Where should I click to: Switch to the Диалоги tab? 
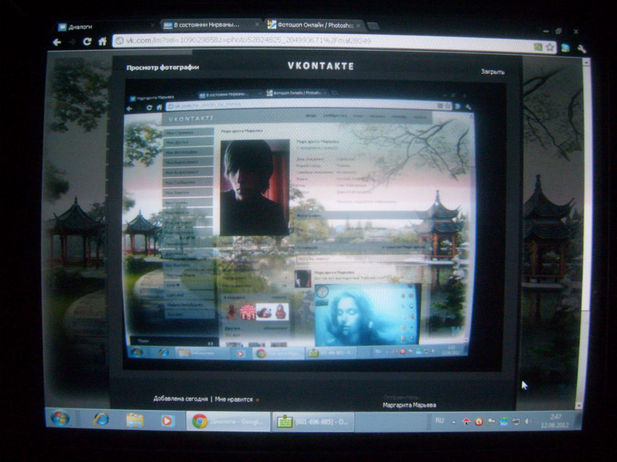(x=104, y=27)
